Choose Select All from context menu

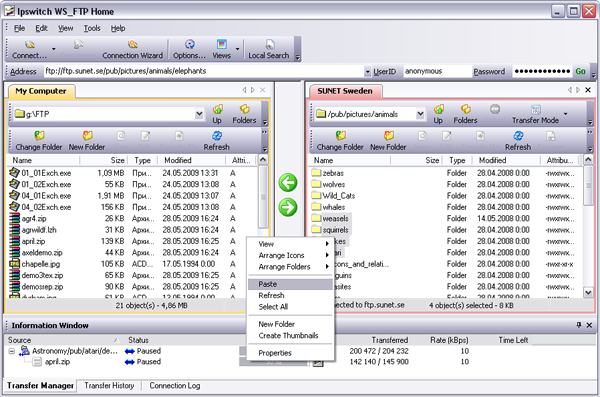(x=290, y=307)
